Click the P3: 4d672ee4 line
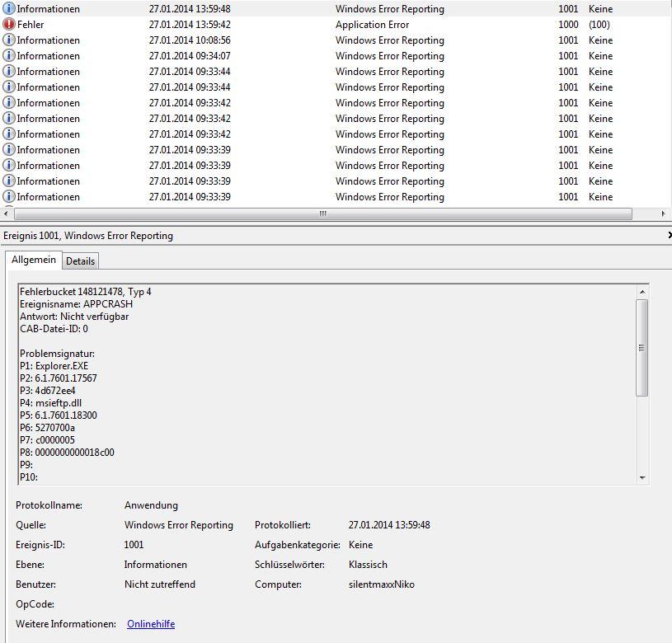 (x=48, y=391)
